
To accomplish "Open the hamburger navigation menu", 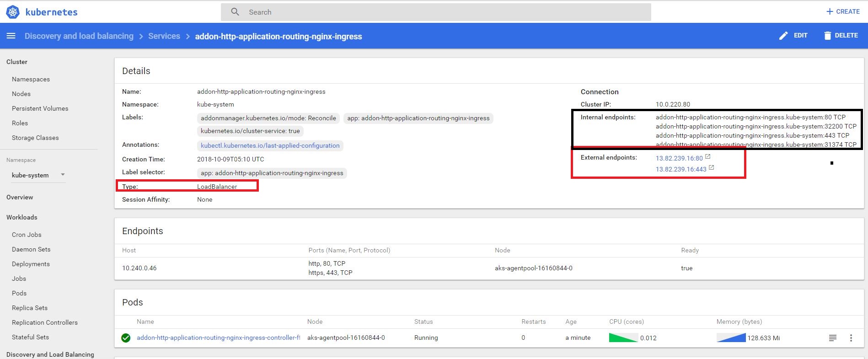I will tap(11, 36).
